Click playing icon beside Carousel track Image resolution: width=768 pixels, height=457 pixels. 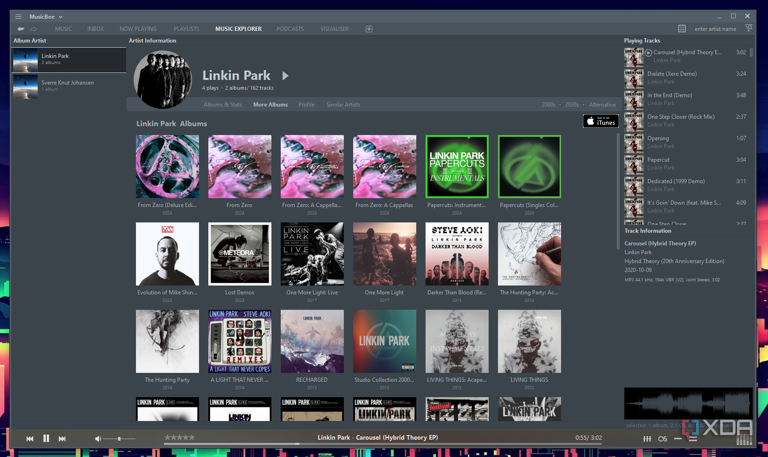(x=648, y=52)
